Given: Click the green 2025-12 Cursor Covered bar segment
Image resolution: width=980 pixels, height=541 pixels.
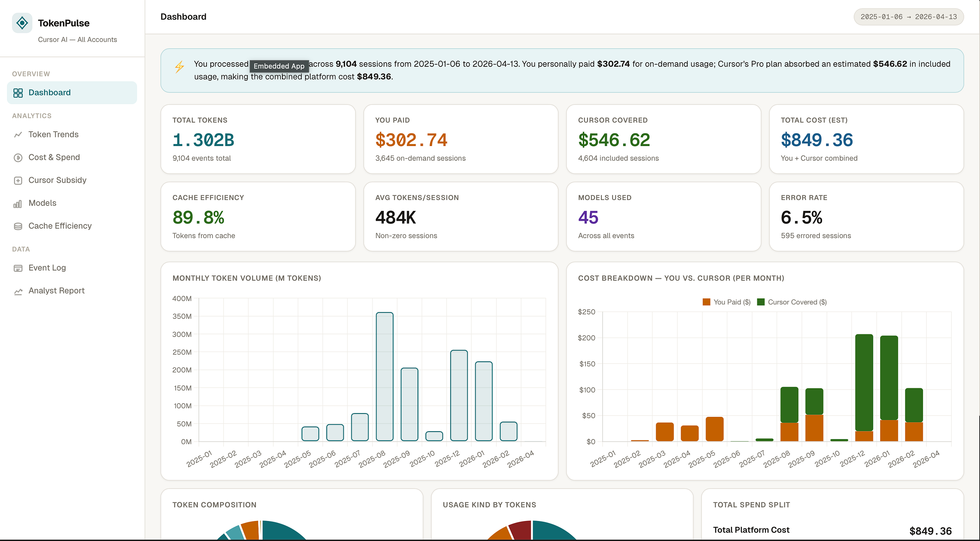Looking at the screenshot, I should click(864, 383).
